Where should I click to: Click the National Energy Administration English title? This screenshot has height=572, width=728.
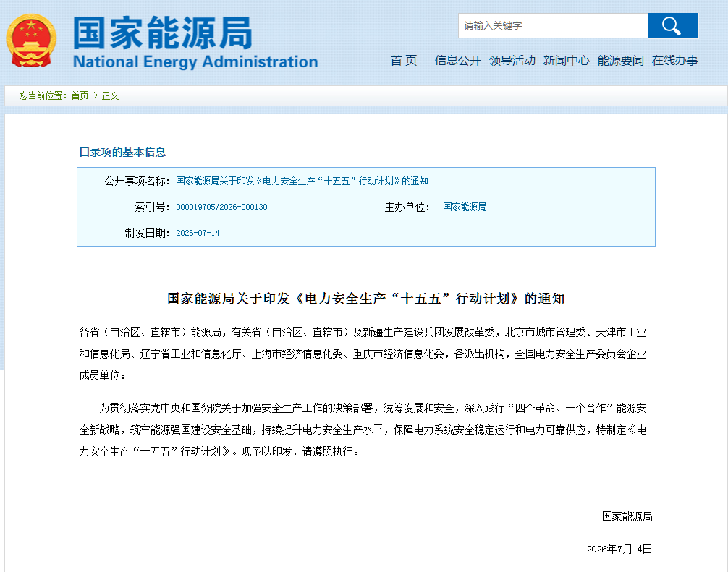point(195,61)
